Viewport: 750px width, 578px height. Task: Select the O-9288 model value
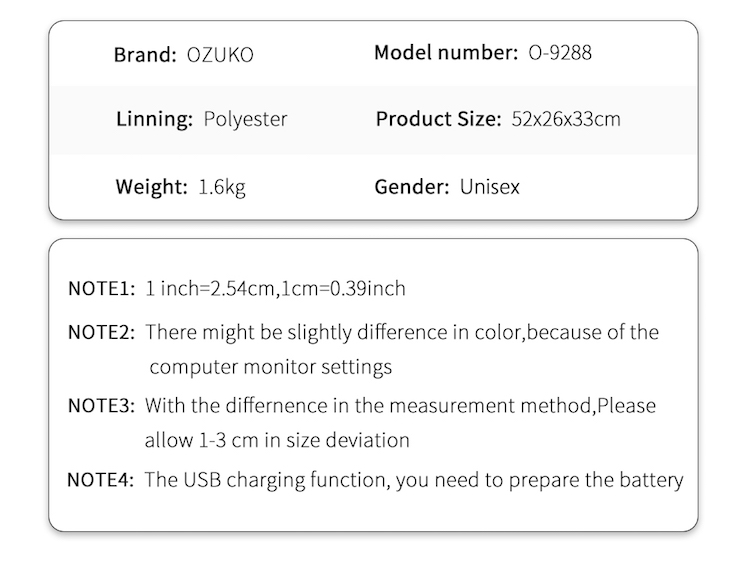[x=560, y=52]
